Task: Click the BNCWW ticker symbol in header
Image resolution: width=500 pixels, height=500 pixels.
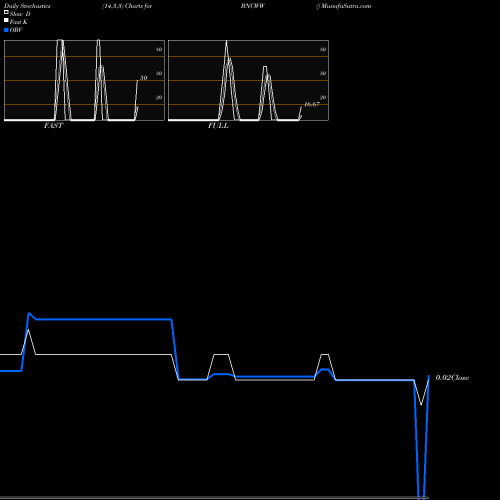Action: click(x=253, y=6)
